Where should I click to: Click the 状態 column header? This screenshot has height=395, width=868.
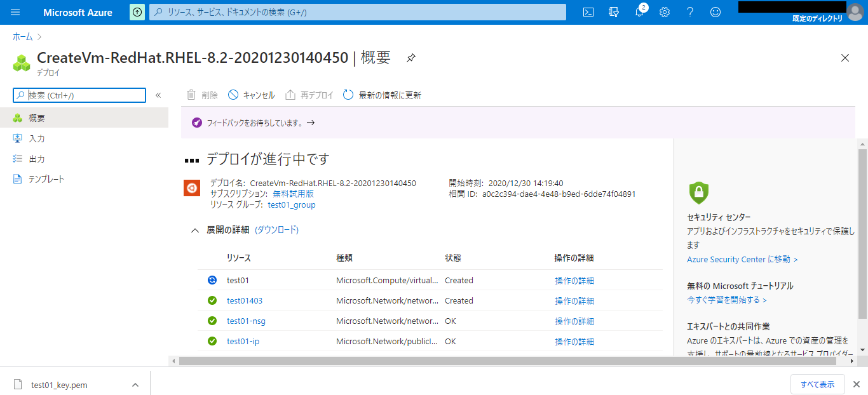453,258
